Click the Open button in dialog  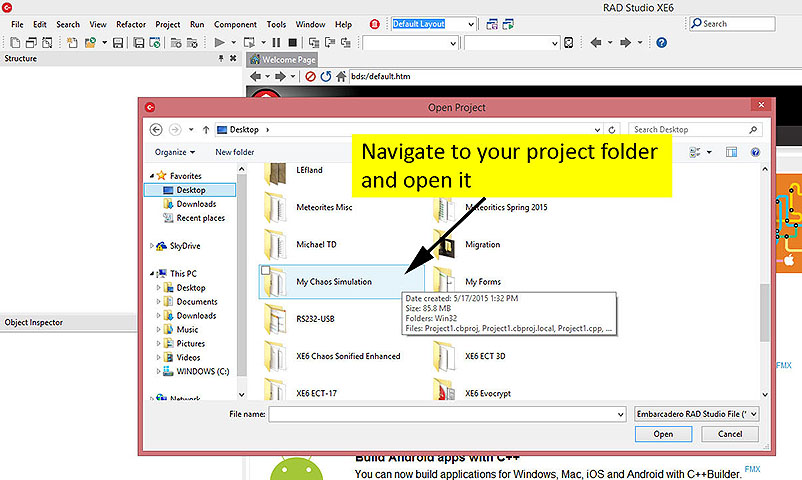click(663, 434)
